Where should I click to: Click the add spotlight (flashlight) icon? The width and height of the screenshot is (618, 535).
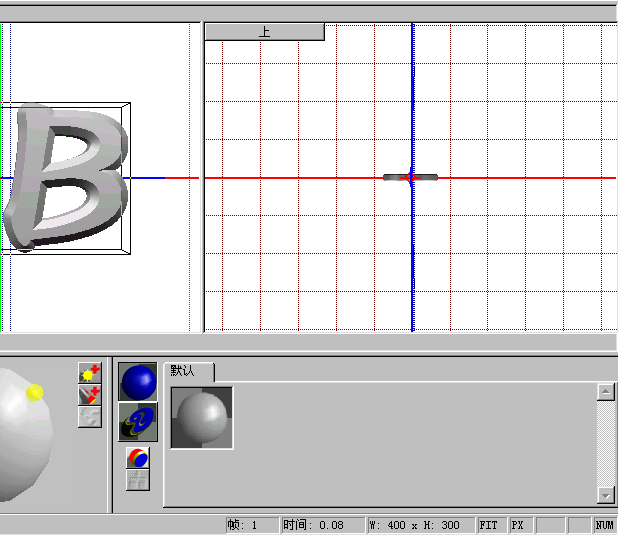[90, 395]
